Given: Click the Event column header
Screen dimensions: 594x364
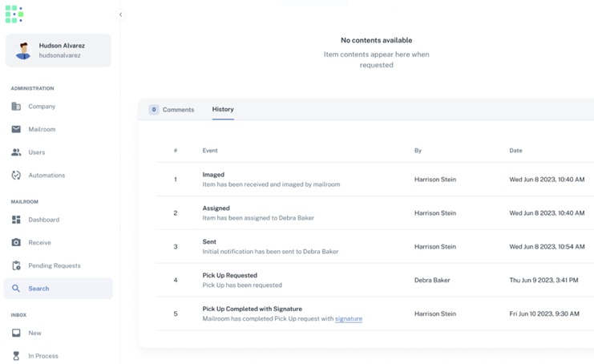Looking at the screenshot, I should click(210, 151).
